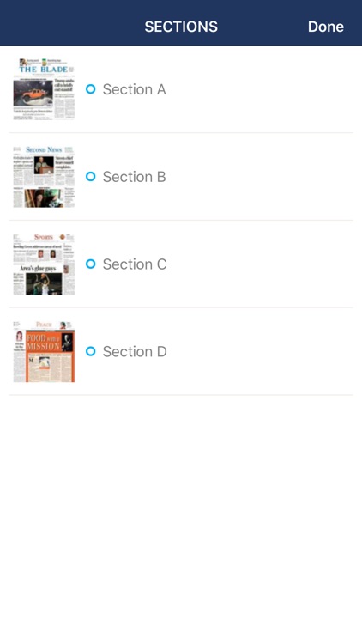Select the blue circle beside Section C
362x644 pixels.
91,264
